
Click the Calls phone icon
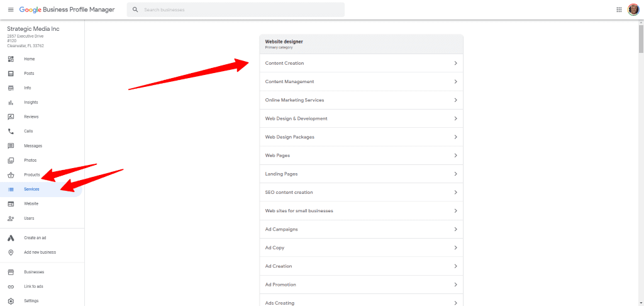point(11,131)
